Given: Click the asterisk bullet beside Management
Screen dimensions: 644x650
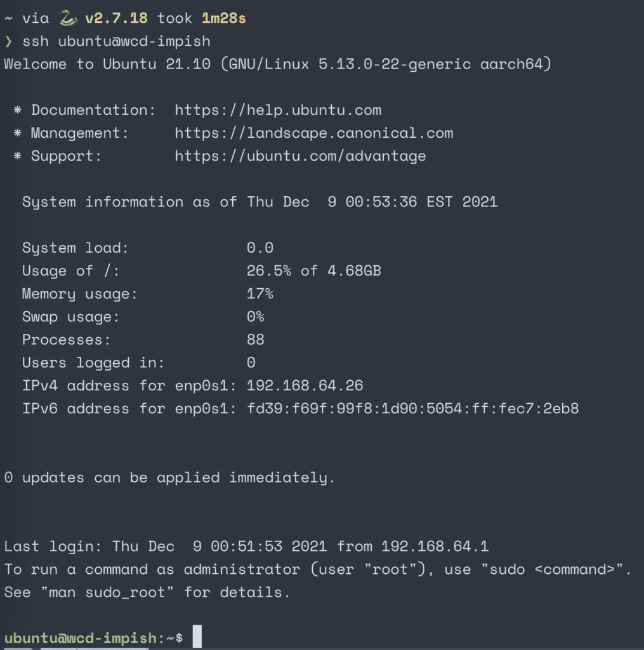Looking at the screenshot, I should 17,133.
